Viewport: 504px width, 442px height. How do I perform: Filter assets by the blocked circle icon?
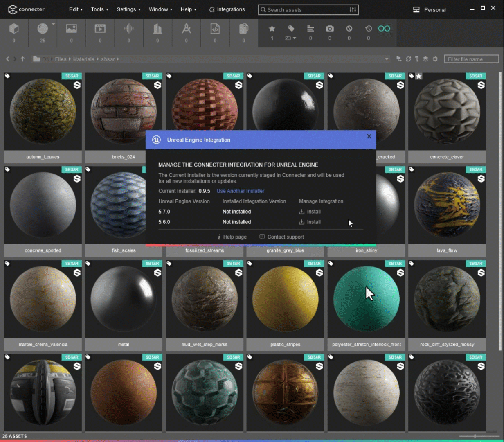coord(349,29)
